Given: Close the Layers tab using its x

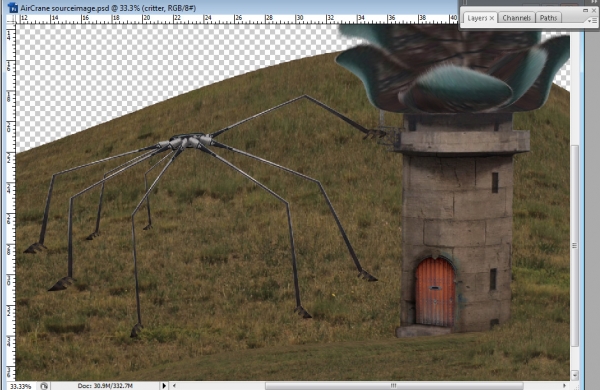Looking at the screenshot, I should pyautogui.click(x=492, y=18).
